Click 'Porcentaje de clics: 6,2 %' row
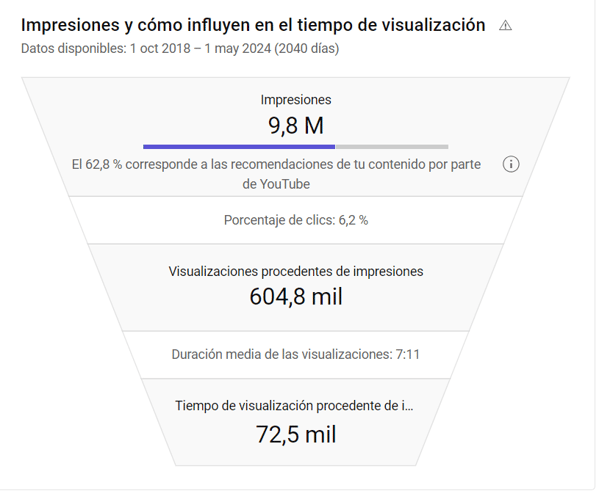This screenshot has height=491, width=599. (296, 220)
